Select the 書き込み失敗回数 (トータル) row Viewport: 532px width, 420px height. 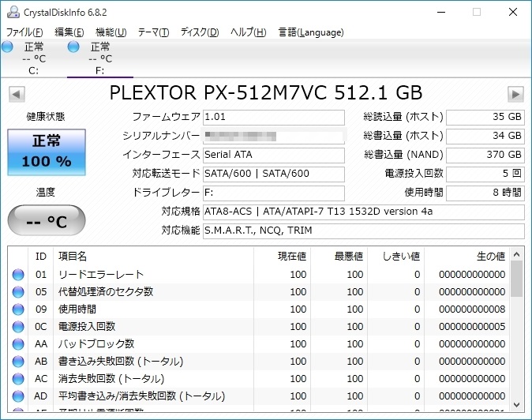[258, 362]
